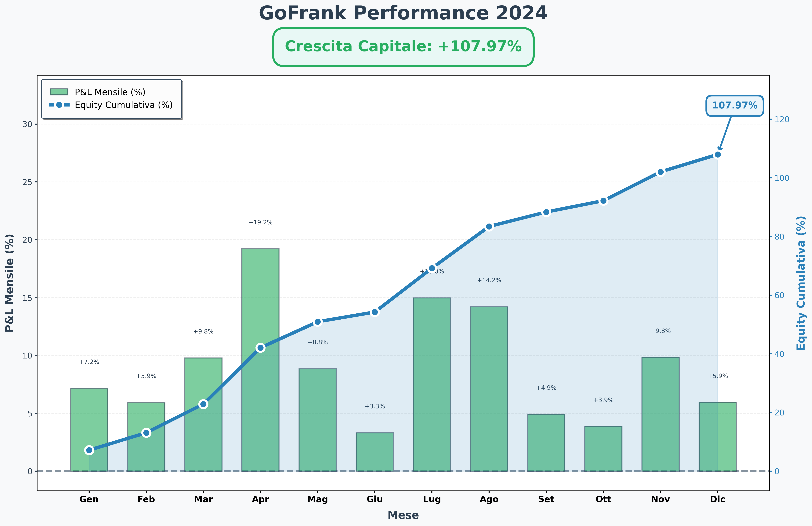Click the equity line marker for Nov
Viewport: 812px width, 526px height.
click(x=661, y=172)
